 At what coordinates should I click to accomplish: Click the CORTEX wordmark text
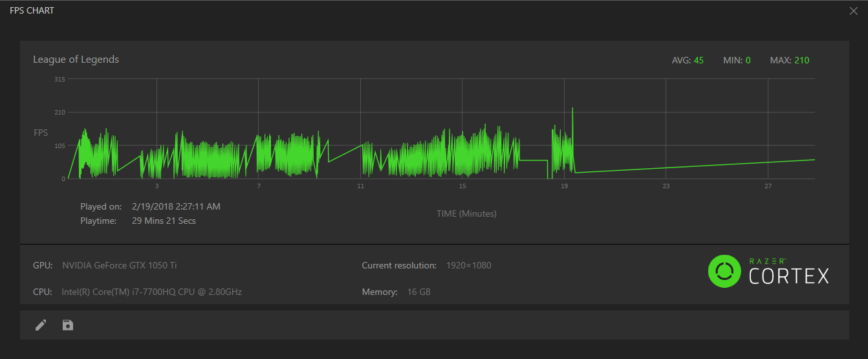[x=789, y=276]
